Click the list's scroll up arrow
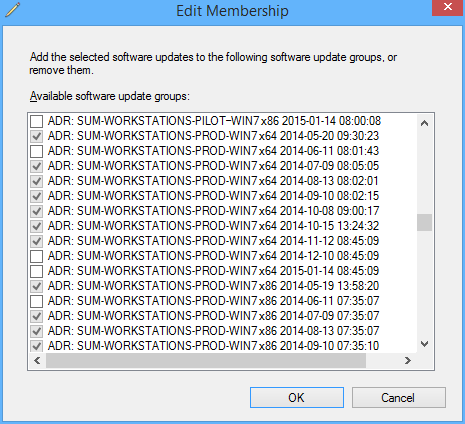 (x=424, y=123)
